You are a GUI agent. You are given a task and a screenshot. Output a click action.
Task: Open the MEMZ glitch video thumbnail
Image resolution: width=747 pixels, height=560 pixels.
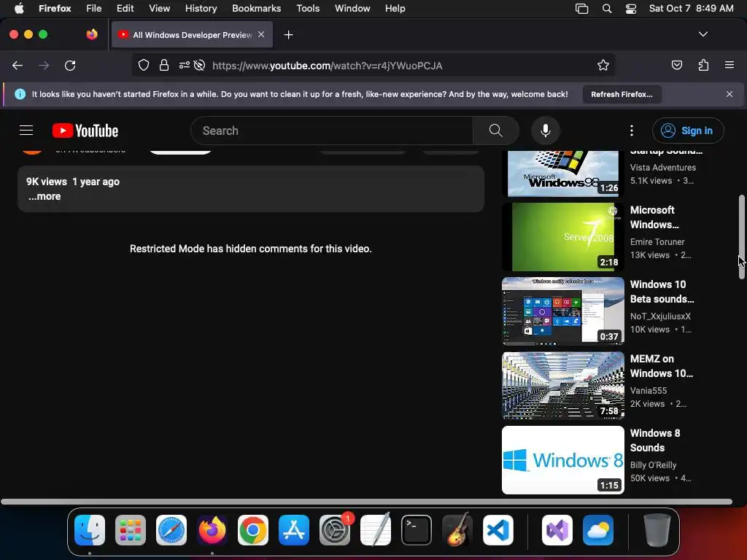point(562,386)
